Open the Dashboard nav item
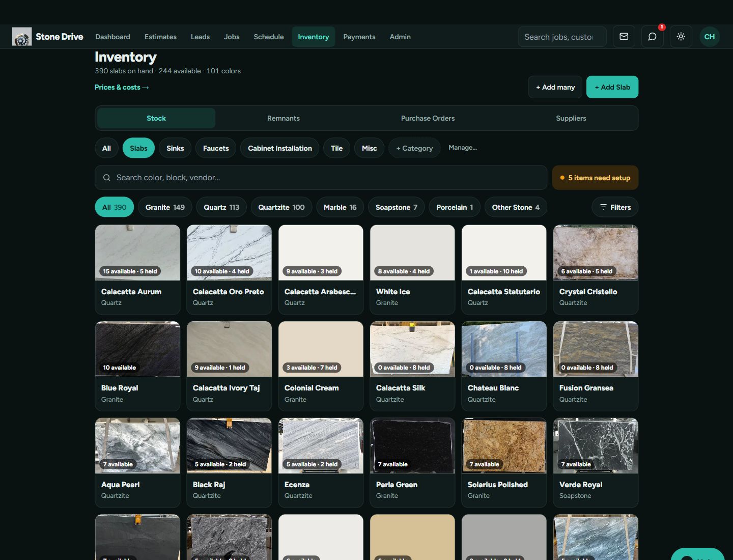 pyautogui.click(x=112, y=37)
